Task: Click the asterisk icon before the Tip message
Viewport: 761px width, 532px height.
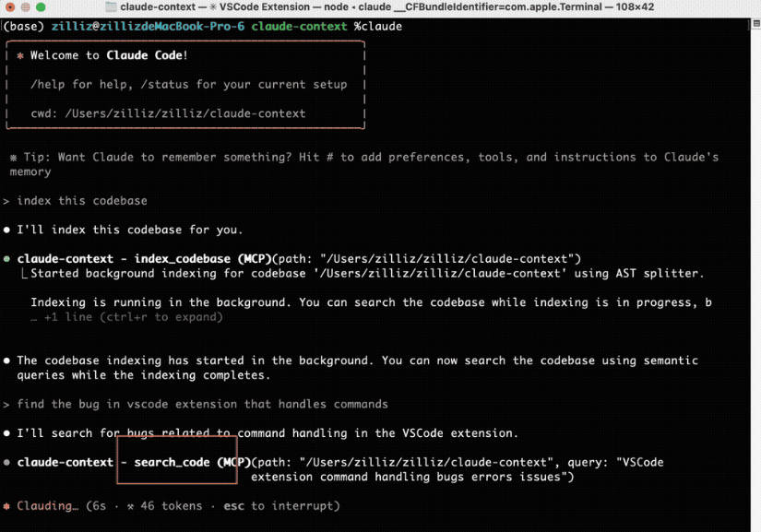Action: pos(12,158)
